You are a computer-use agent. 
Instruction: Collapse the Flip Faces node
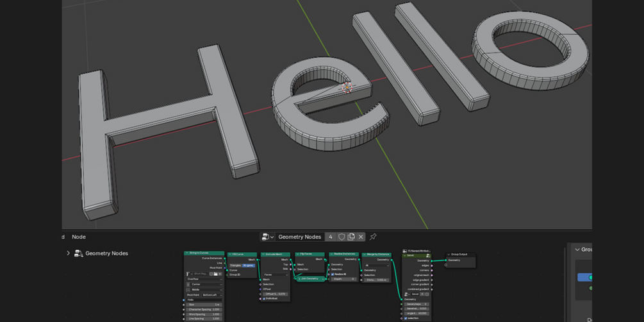(298, 254)
